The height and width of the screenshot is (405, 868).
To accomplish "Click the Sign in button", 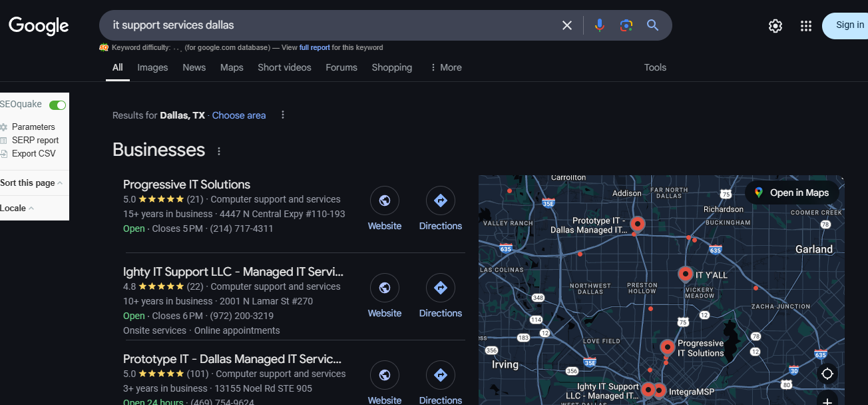I will (845, 25).
